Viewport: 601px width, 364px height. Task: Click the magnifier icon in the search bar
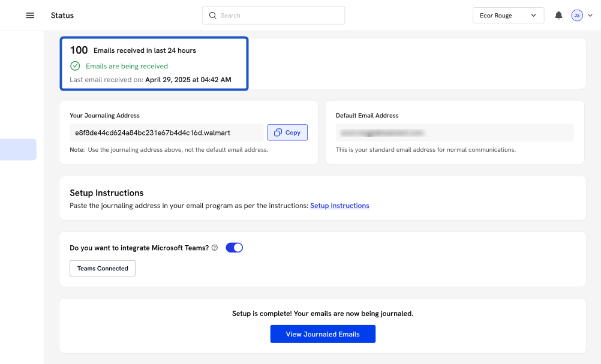pyautogui.click(x=212, y=16)
